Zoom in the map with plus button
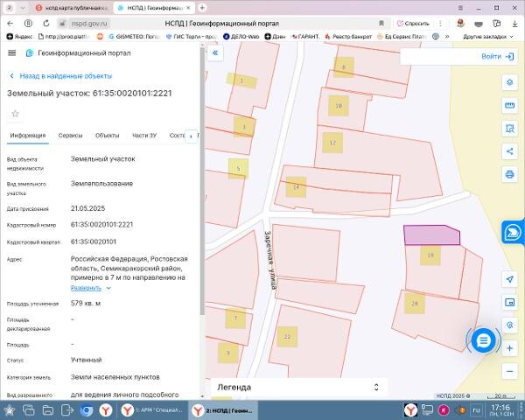Viewport: 525px width, 420px height. [509, 348]
